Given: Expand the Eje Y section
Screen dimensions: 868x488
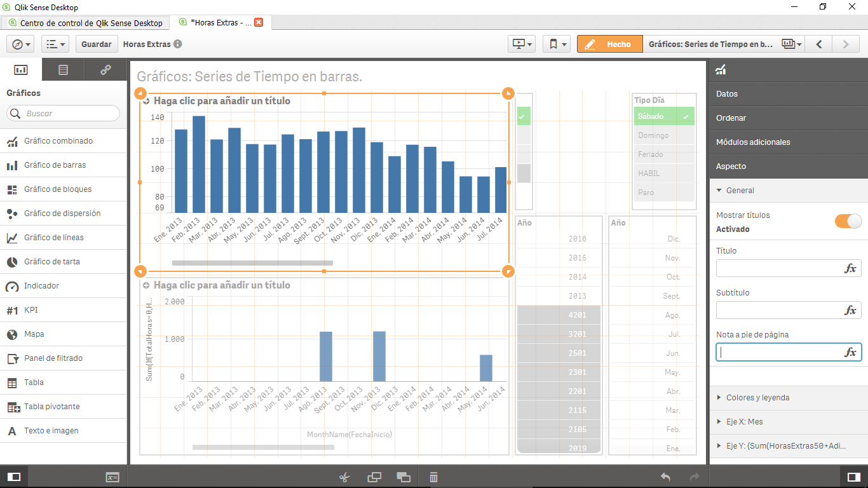Looking at the screenshot, I should (x=789, y=446).
